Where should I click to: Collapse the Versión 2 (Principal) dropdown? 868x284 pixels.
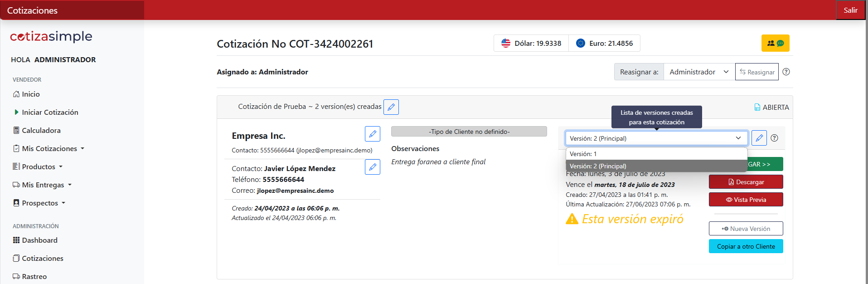(x=656, y=138)
